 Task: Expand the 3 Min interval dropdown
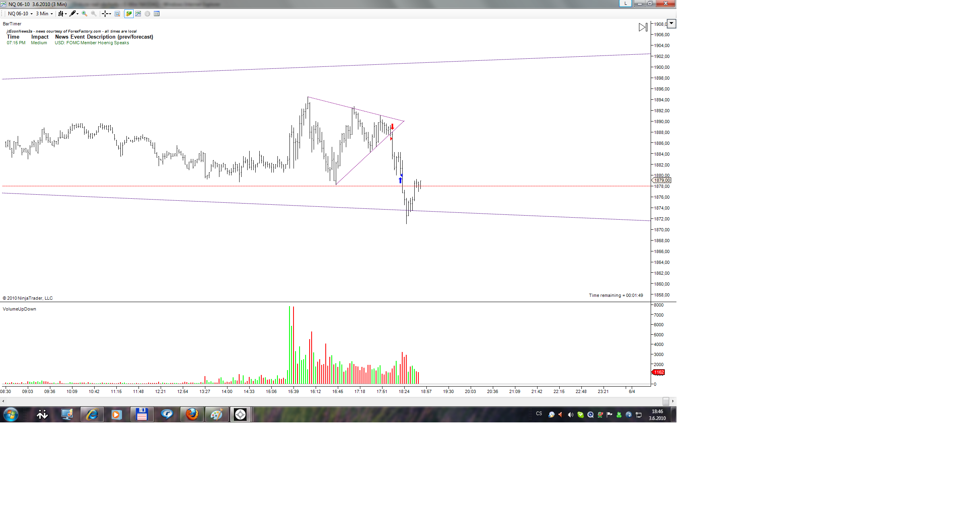[x=52, y=14]
